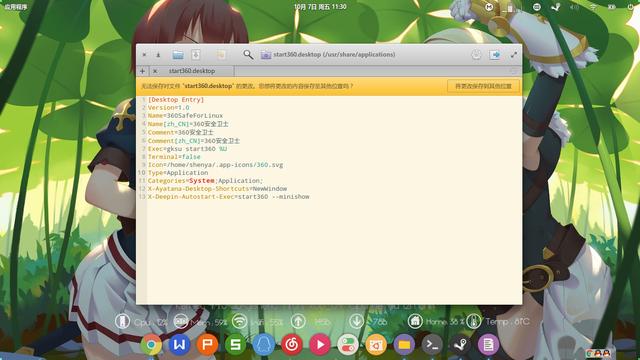Click the '[Desktop Entry]' line
Screen dimensions: 640x360
coord(176,100)
